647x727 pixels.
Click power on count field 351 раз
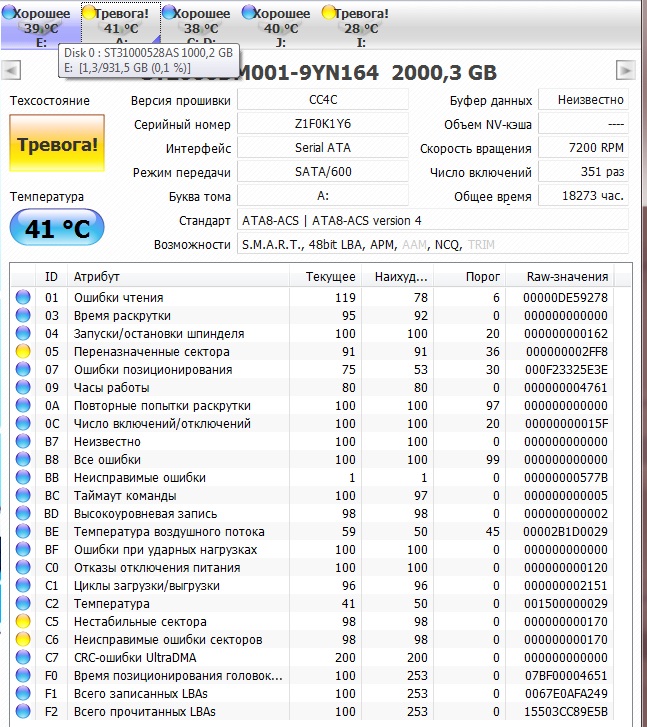coord(583,172)
